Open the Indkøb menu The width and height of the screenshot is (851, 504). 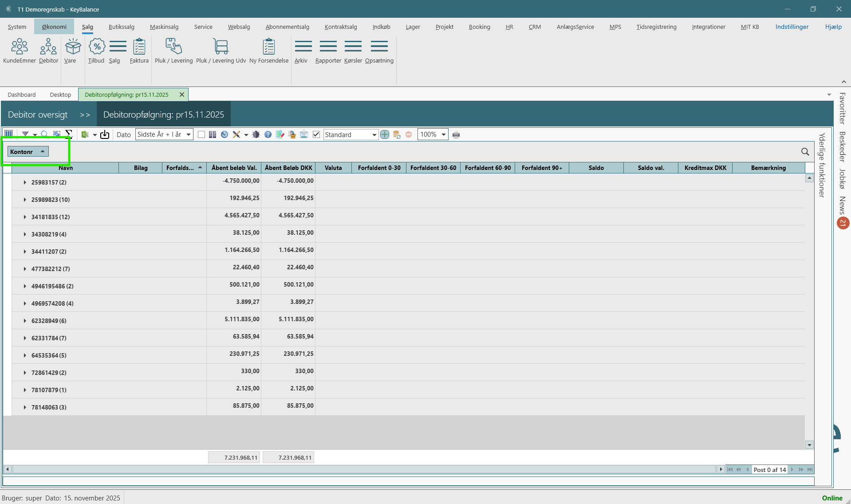tap(381, 27)
